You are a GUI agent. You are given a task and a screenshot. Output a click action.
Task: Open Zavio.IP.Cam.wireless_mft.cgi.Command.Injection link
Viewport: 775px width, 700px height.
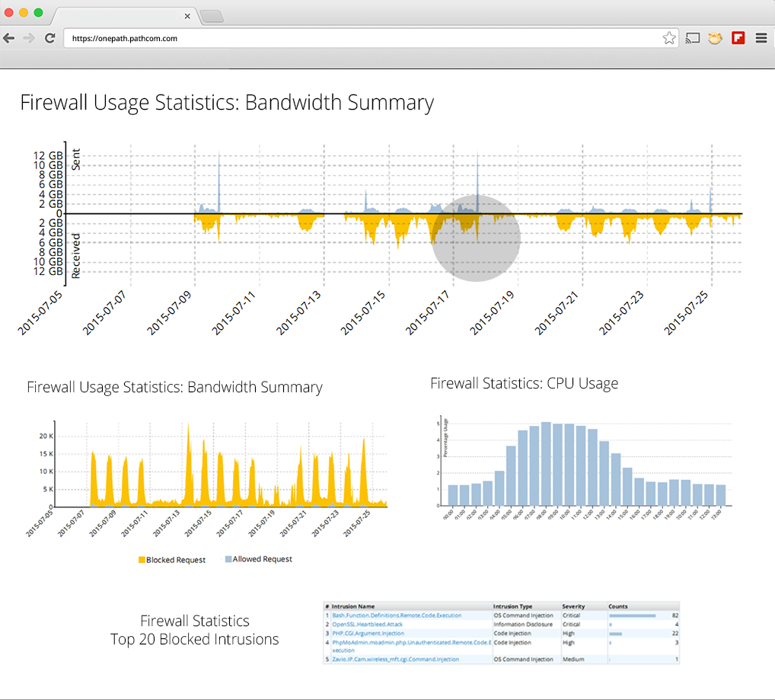pos(395,660)
